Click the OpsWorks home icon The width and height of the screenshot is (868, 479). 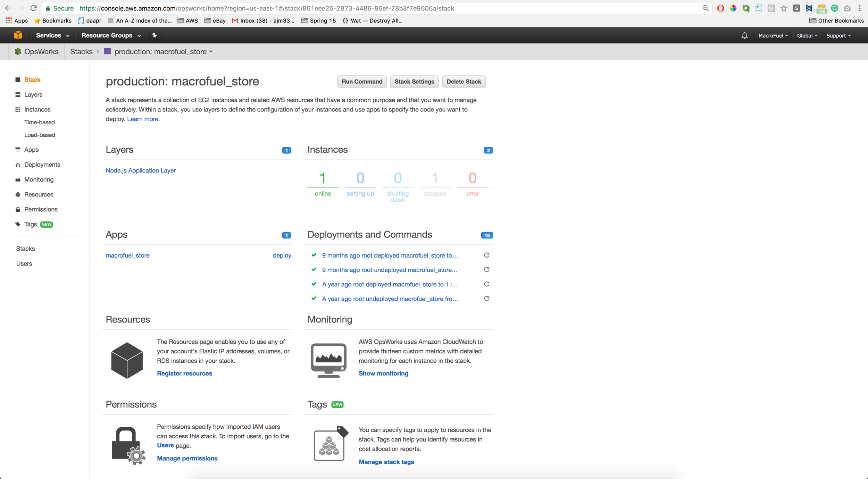tap(18, 52)
